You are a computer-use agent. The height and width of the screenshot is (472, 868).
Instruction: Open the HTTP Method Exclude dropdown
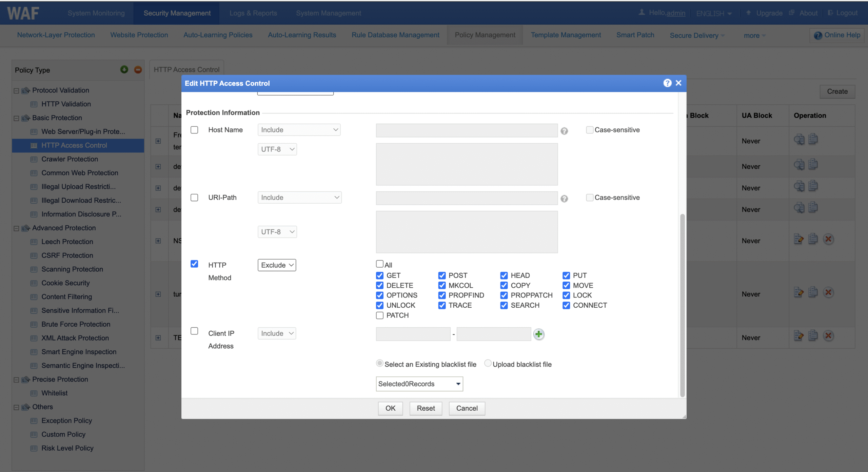point(277,265)
